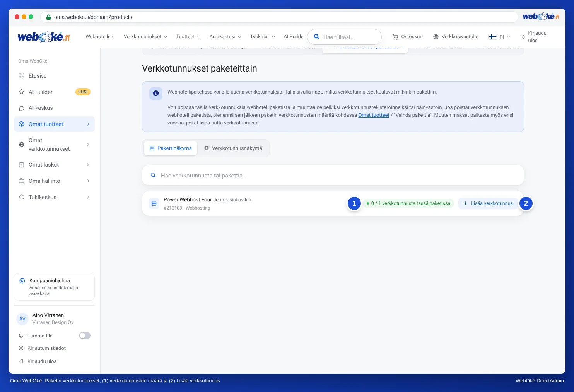Click the Kumppaniohjelma euro icon
This screenshot has height=392, width=574.
[x=22, y=281]
